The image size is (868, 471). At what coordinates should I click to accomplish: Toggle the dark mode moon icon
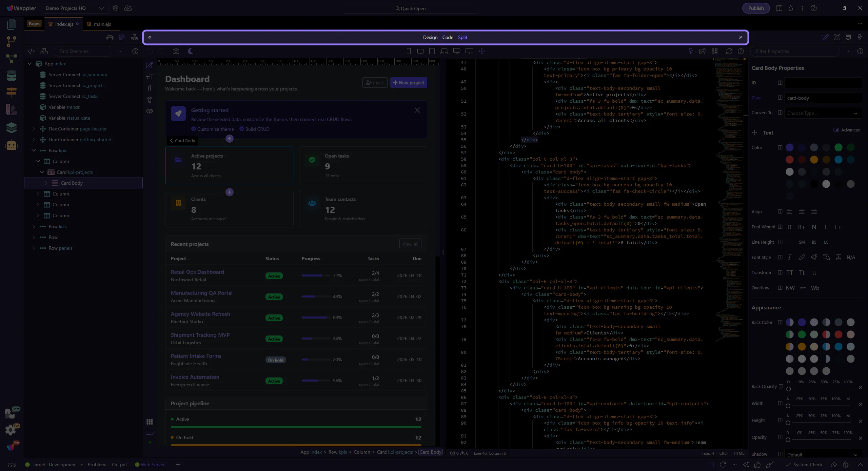(x=191, y=51)
